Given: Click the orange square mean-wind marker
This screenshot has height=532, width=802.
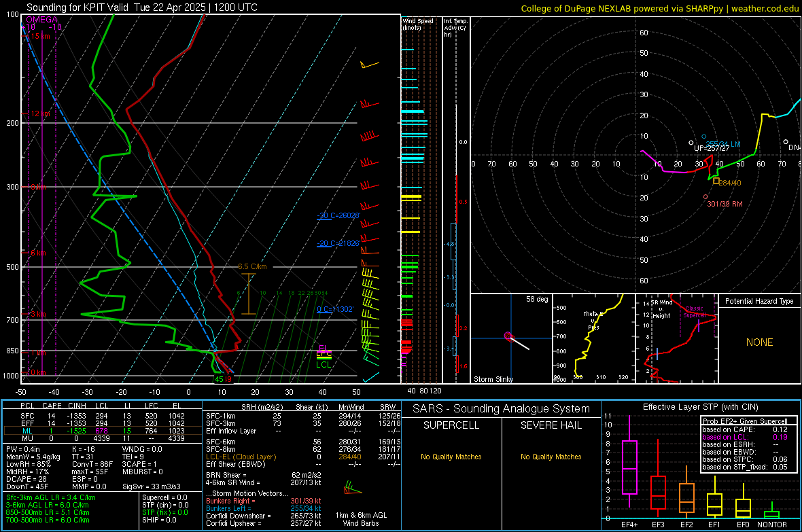Looking at the screenshot, I should coord(716,181).
